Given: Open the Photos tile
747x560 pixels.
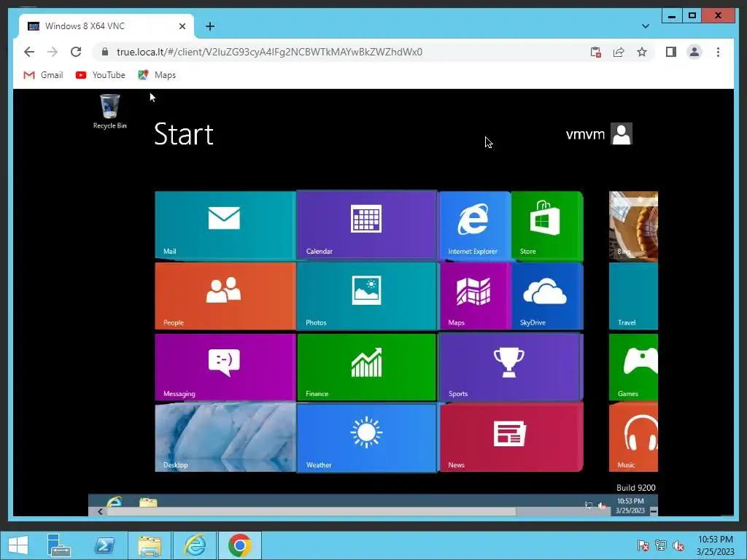Looking at the screenshot, I should pyautogui.click(x=366, y=296).
